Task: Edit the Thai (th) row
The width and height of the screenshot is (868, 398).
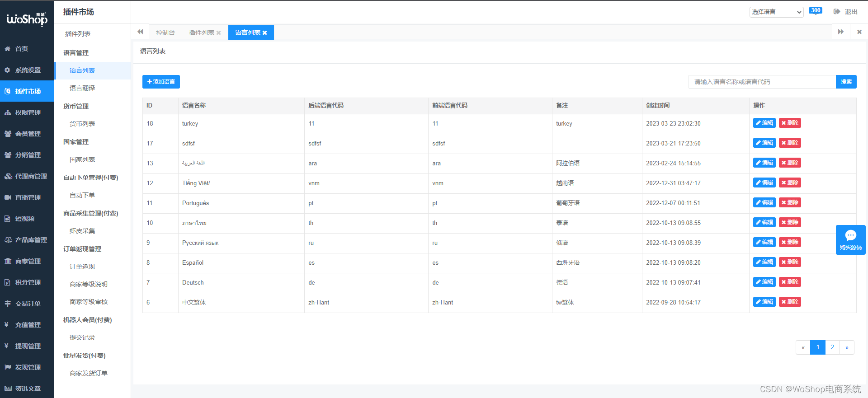Action: click(764, 222)
